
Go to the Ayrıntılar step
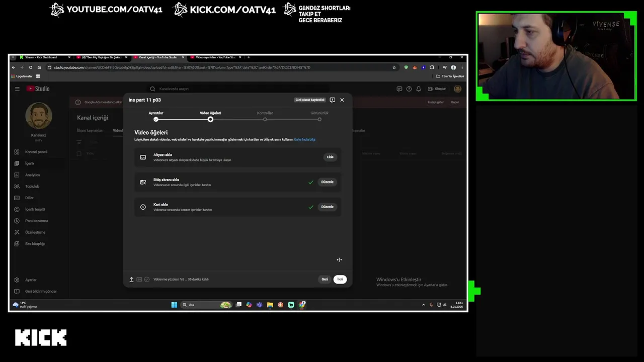pyautogui.click(x=156, y=116)
